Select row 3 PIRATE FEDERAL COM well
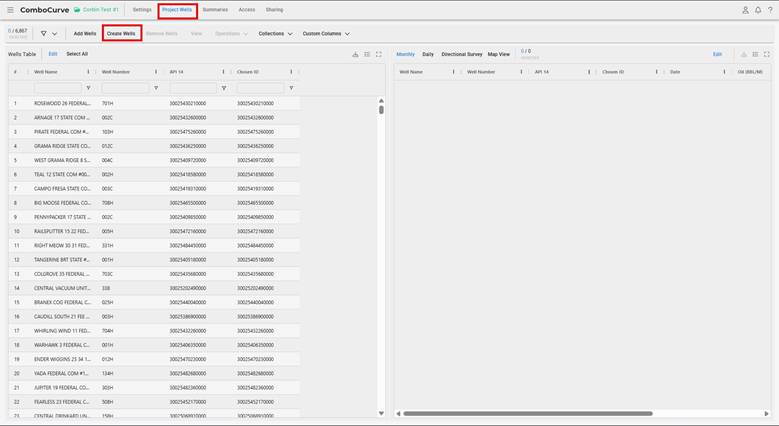This screenshot has width=779, height=426. [x=154, y=132]
